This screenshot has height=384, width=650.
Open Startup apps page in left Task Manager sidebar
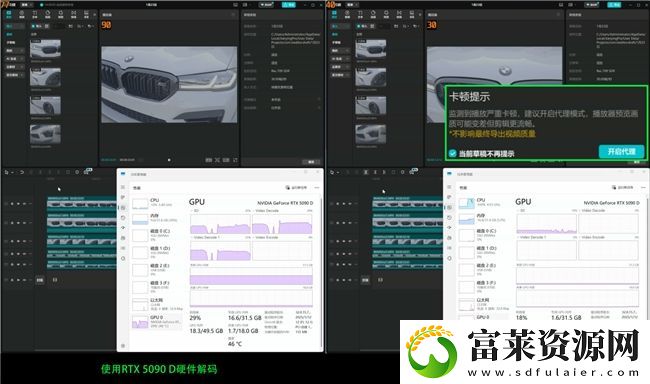pyautogui.click(x=123, y=228)
